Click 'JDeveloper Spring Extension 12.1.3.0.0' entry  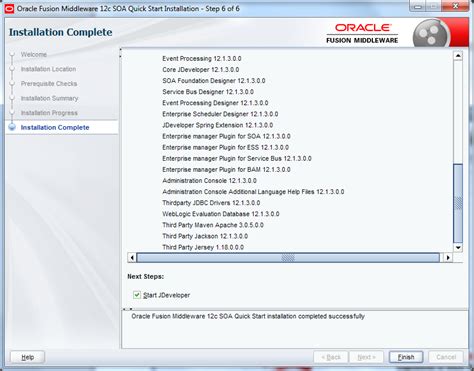[218, 125]
